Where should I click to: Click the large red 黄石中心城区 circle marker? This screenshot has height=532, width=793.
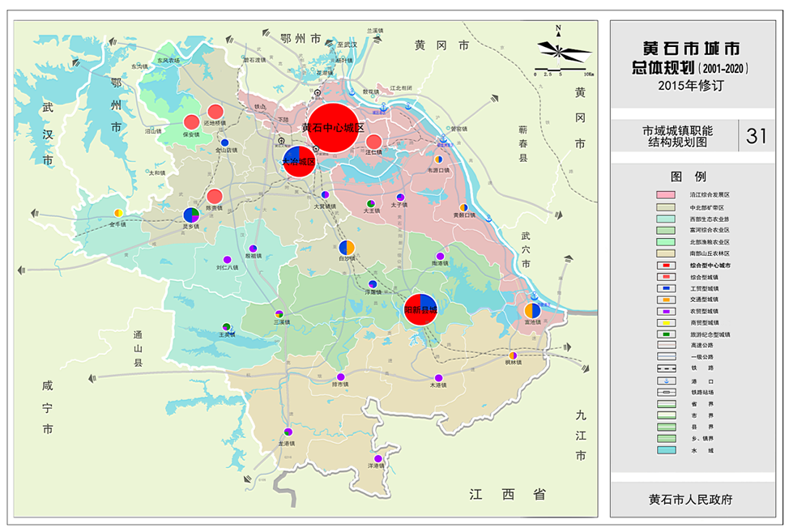333,128
